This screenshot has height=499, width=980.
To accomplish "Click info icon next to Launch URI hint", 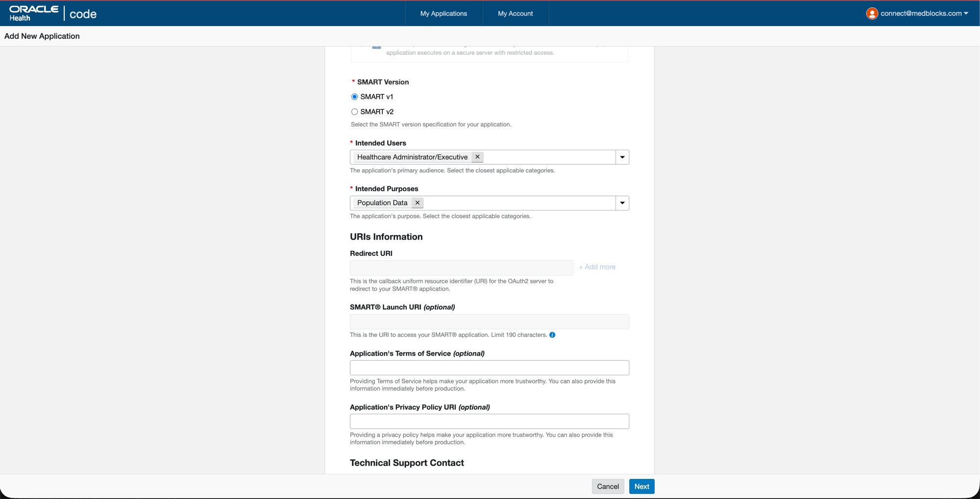I will pyautogui.click(x=552, y=335).
